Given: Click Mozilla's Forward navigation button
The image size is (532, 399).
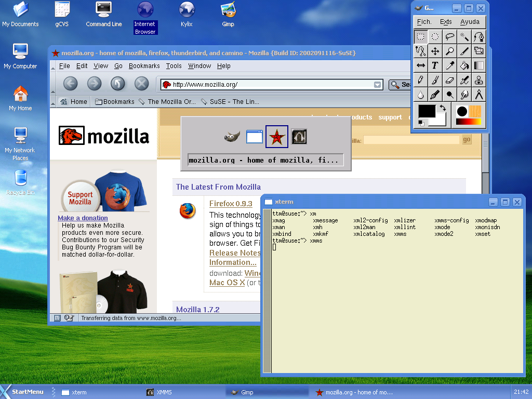Looking at the screenshot, I should click(95, 84).
